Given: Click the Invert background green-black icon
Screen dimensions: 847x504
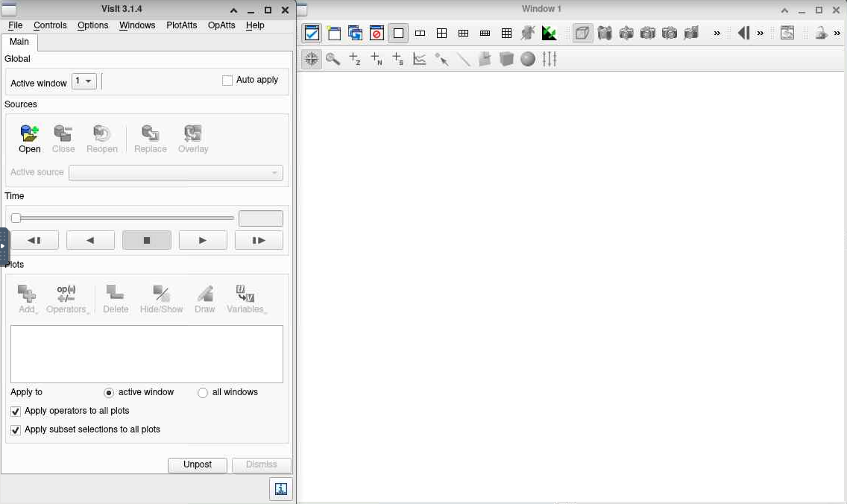Looking at the screenshot, I should tap(550, 34).
